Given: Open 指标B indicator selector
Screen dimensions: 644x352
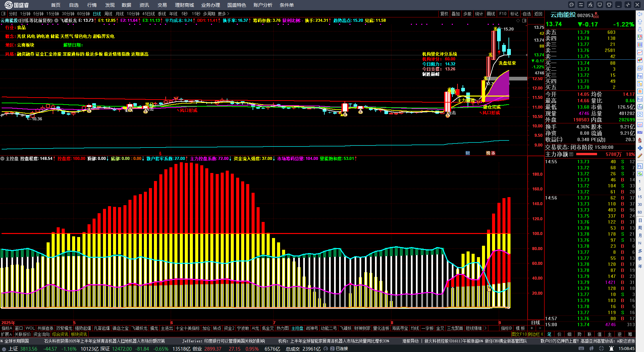Looking at the screenshot, I should (x=506, y=328).
